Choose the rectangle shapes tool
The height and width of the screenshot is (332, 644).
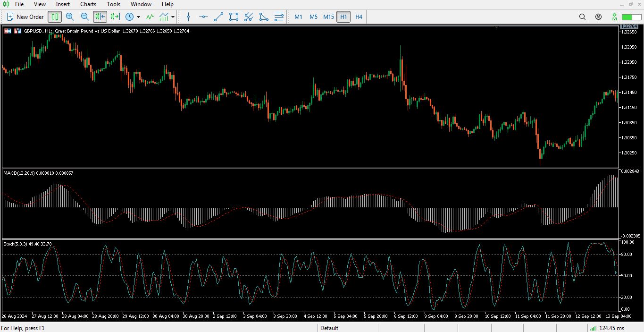tap(234, 17)
